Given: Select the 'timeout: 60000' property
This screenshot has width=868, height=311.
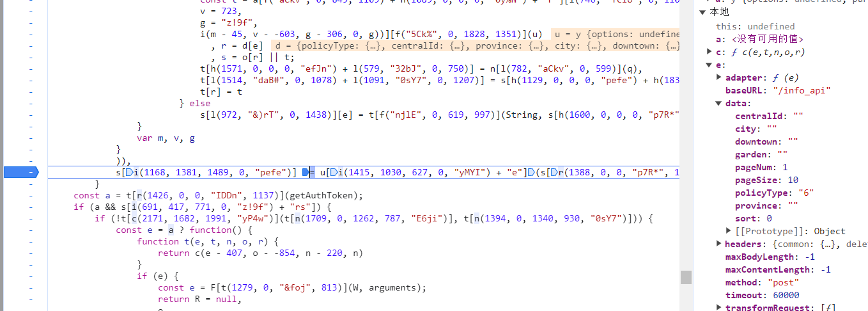Looking at the screenshot, I should click(x=762, y=295).
